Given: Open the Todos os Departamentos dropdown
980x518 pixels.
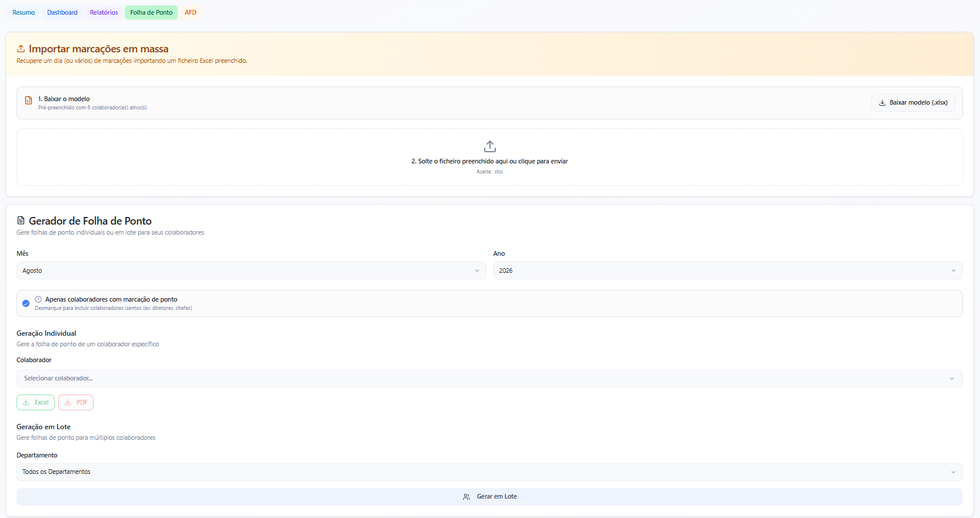Looking at the screenshot, I should coord(489,472).
